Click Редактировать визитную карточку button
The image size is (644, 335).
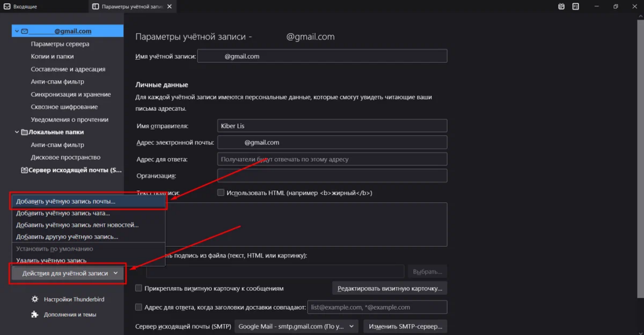click(x=390, y=288)
